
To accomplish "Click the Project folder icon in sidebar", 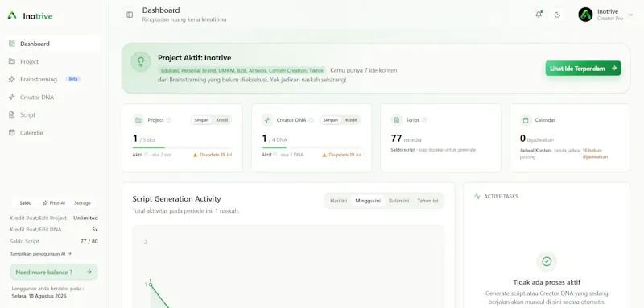I will click(x=12, y=61).
